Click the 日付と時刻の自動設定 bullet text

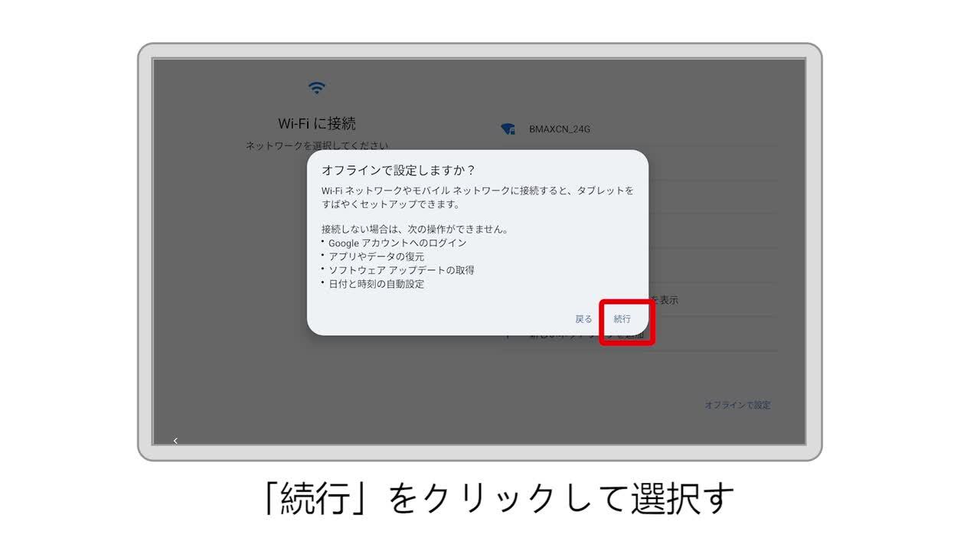[x=376, y=284]
